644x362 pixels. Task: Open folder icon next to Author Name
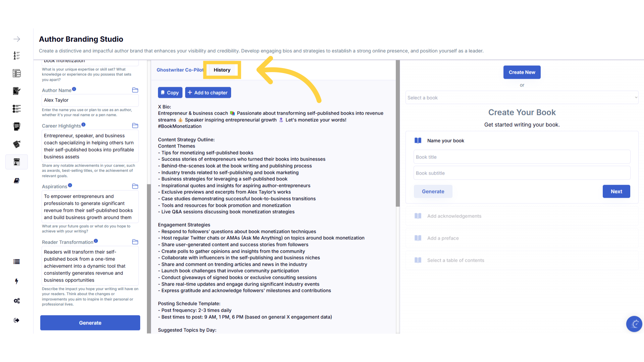click(x=135, y=90)
